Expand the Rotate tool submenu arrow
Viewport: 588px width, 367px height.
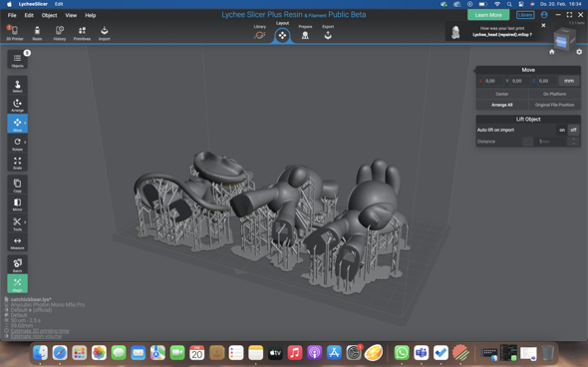tap(25, 143)
